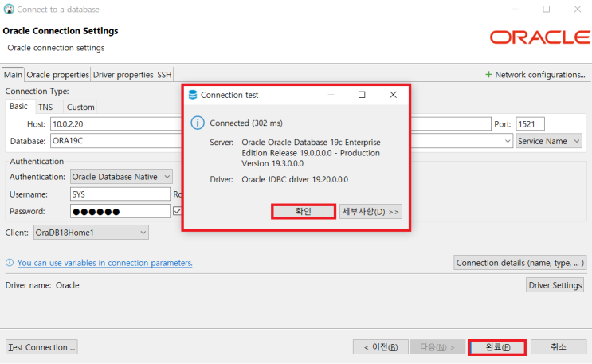The height and width of the screenshot is (364, 592).
Task: Click the 확인 button in Connection test dialog
Action: pyautogui.click(x=304, y=211)
